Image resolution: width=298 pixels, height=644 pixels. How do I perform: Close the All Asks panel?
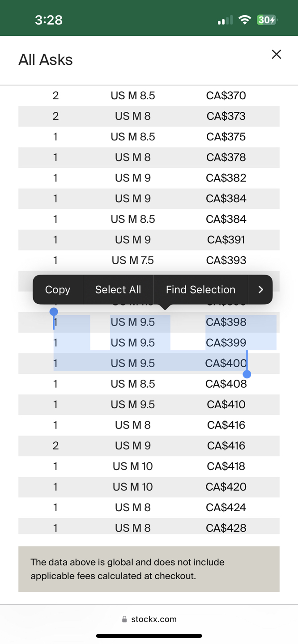click(x=277, y=55)
